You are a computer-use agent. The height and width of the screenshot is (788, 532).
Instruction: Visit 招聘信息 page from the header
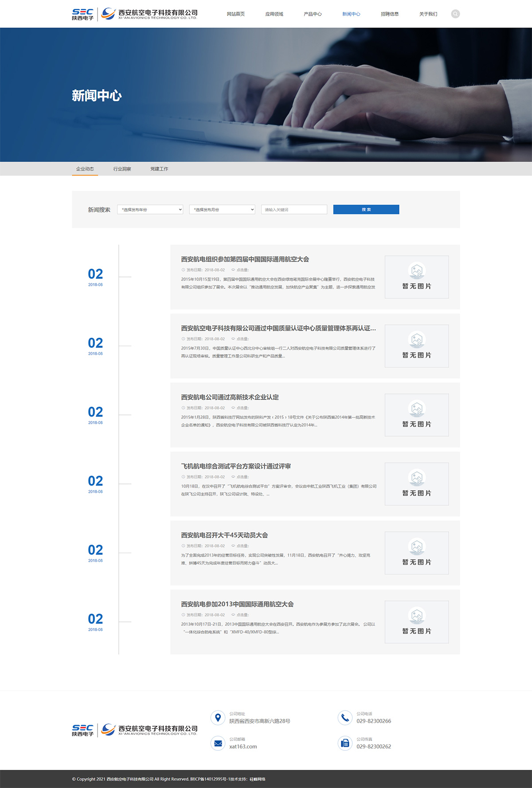390,14
